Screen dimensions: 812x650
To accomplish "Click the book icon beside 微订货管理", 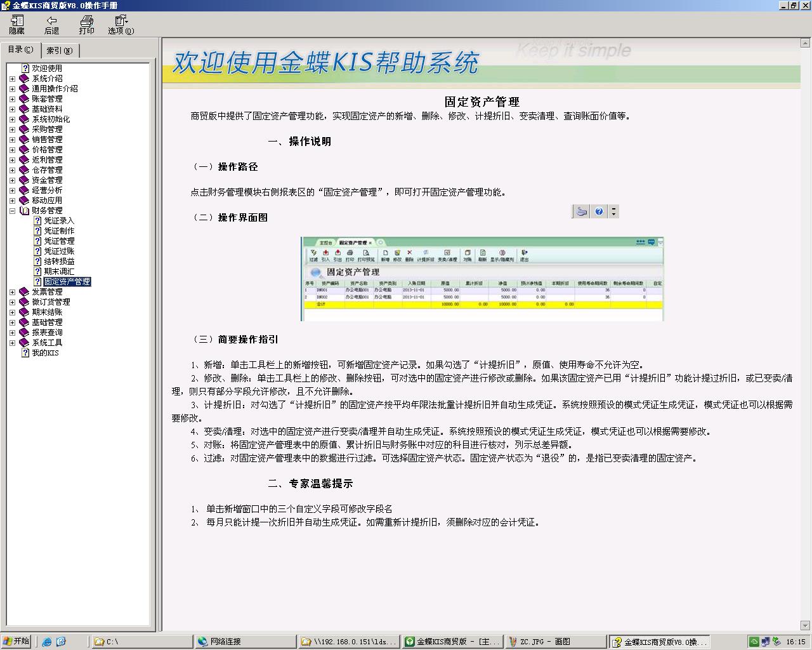I will pos(24,302).
